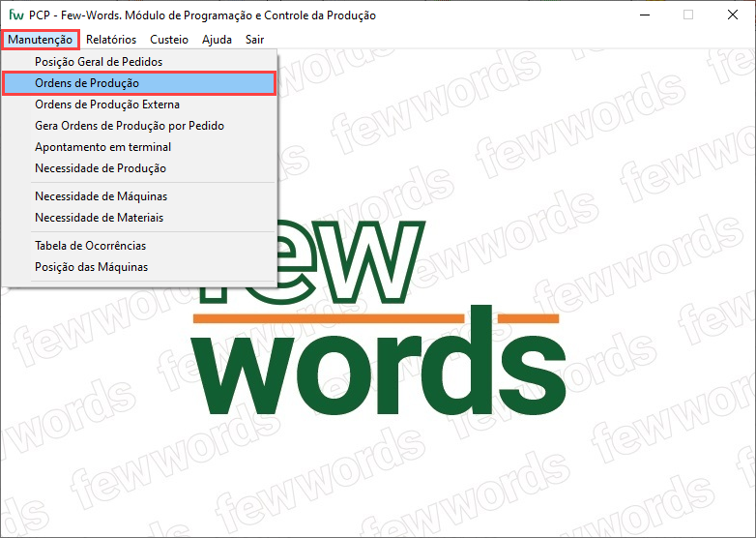Open Necessidade de Máquinas
756x538 pixels.
139,196
